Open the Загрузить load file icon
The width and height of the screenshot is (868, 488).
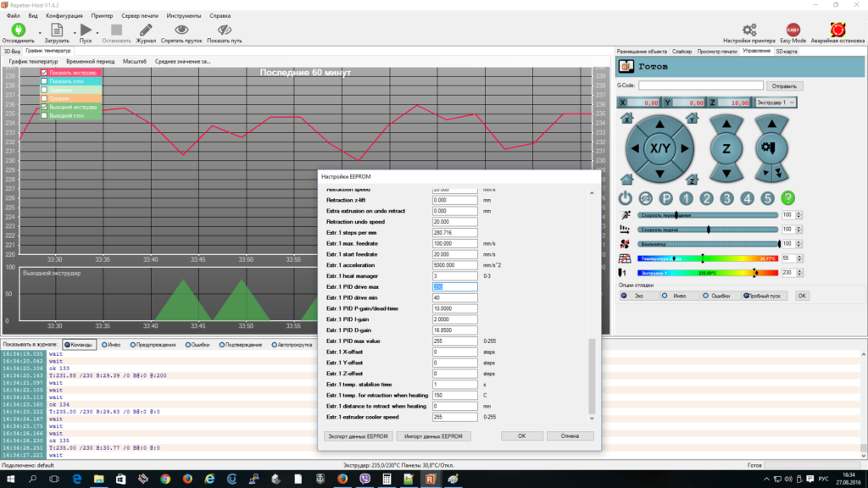57,30
